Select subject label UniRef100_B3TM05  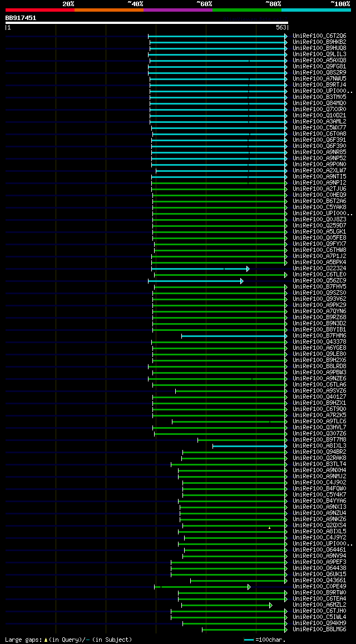point(319,97)
